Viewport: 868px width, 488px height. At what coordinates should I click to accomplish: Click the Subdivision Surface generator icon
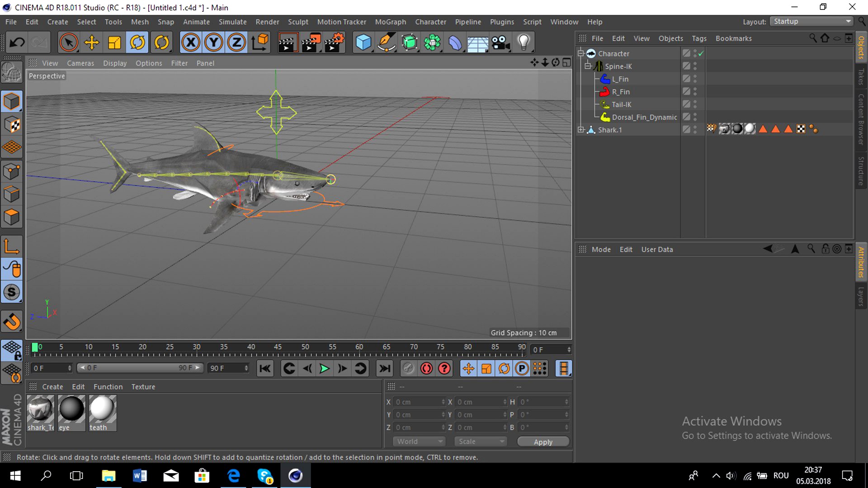[410, 43]
